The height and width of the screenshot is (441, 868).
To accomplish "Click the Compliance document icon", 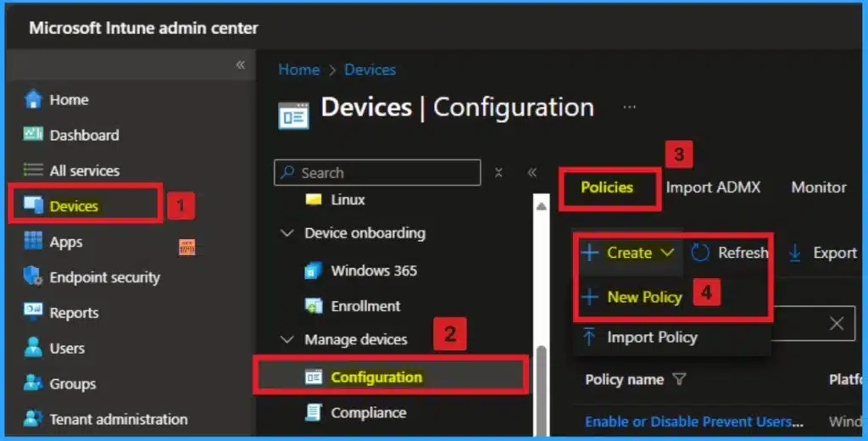I will coord(314,413).
